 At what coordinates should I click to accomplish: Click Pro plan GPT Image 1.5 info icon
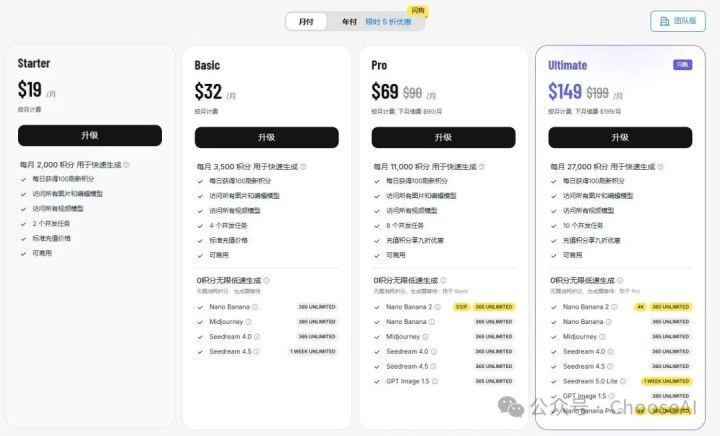click(435, 381)
